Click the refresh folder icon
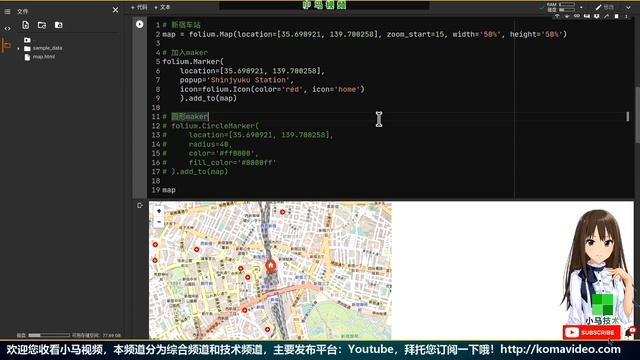 42,25
